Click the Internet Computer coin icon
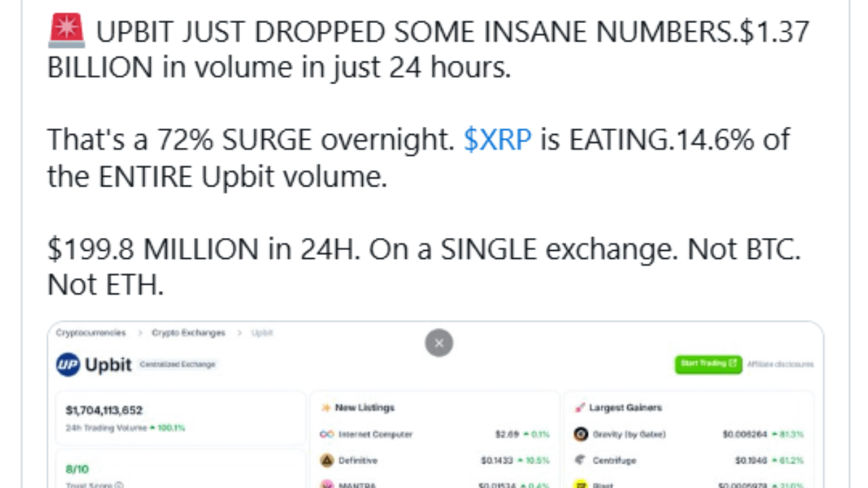Image resolution: width=868 pixels, height=488 pixels. click(x=327, y=434)
